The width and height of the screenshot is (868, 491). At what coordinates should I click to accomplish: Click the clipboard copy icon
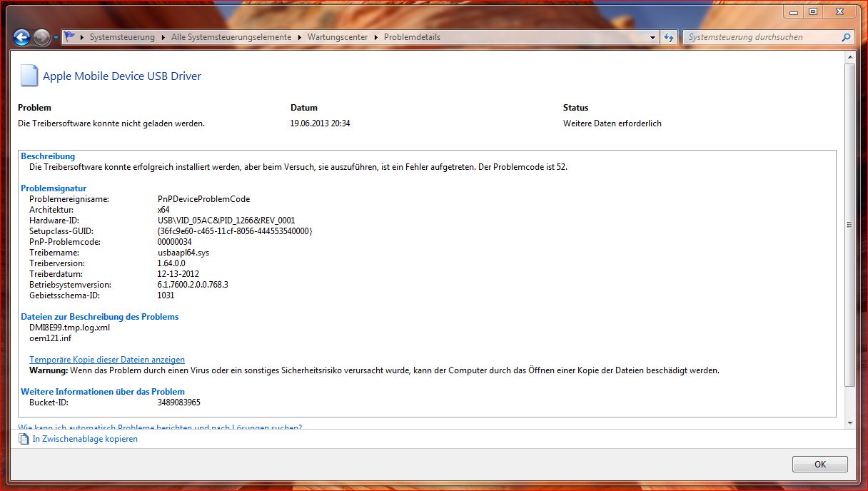(x=24, y=439)
